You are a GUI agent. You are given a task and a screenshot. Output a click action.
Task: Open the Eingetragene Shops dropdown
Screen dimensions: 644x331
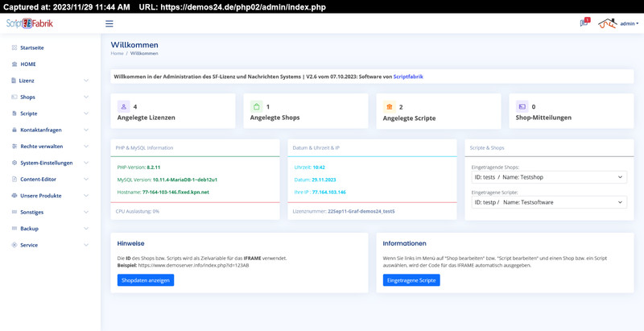pyautogui.click(x=549, y=177)
